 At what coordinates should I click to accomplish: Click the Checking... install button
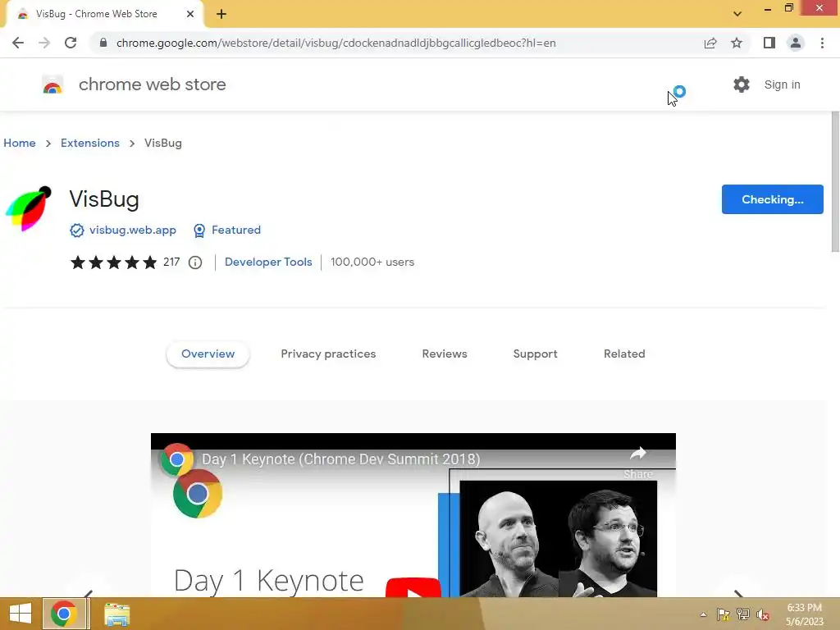tap(773, 199)
